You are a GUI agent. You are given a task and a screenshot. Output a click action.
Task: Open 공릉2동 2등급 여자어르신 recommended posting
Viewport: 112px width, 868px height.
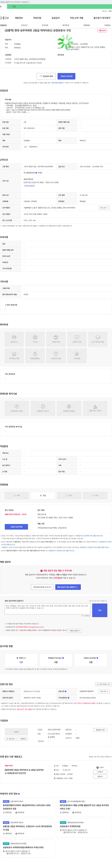[27, 828]
